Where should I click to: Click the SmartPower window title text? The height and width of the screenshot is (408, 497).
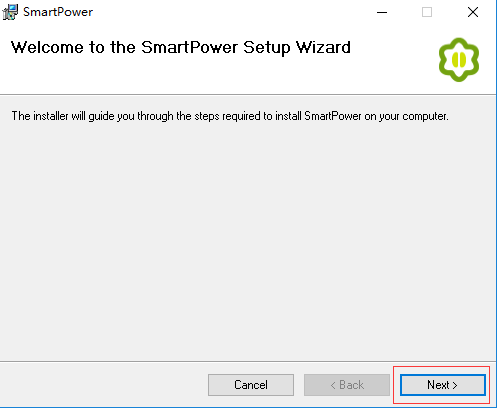(x=58, y=12)
